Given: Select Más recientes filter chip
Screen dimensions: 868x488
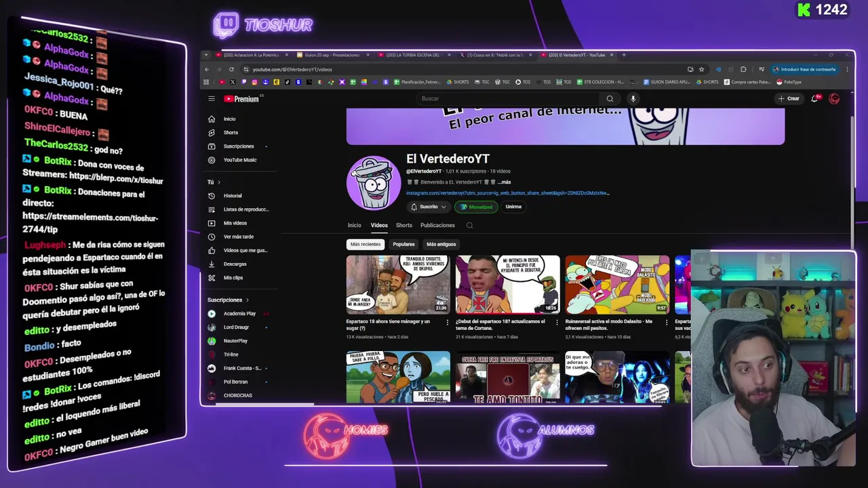Looking at the screenshot, I should point(366,244).
